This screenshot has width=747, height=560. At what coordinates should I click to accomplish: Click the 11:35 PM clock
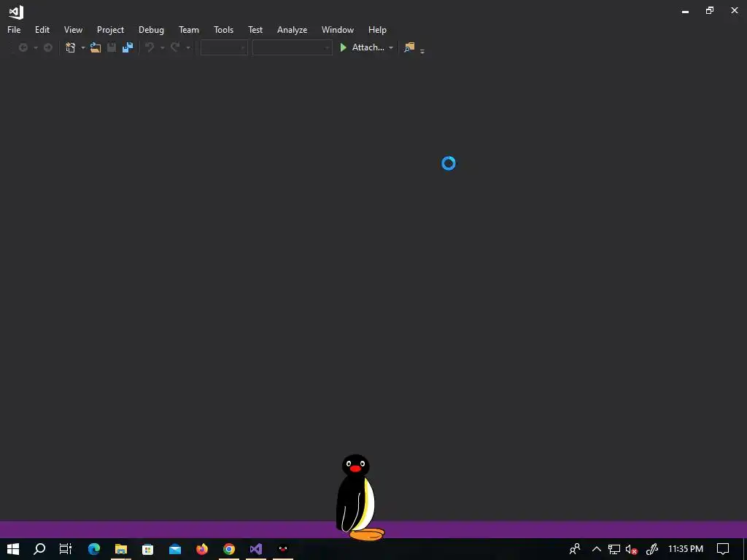coord(686,549)
